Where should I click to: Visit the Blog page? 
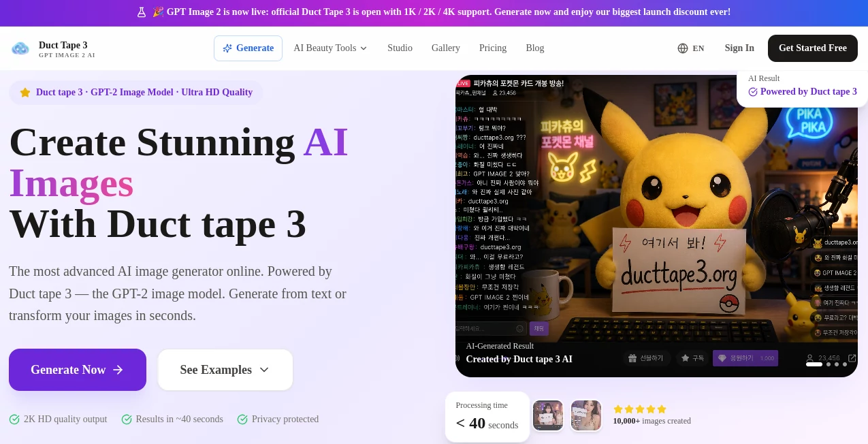tap(535, 48)
